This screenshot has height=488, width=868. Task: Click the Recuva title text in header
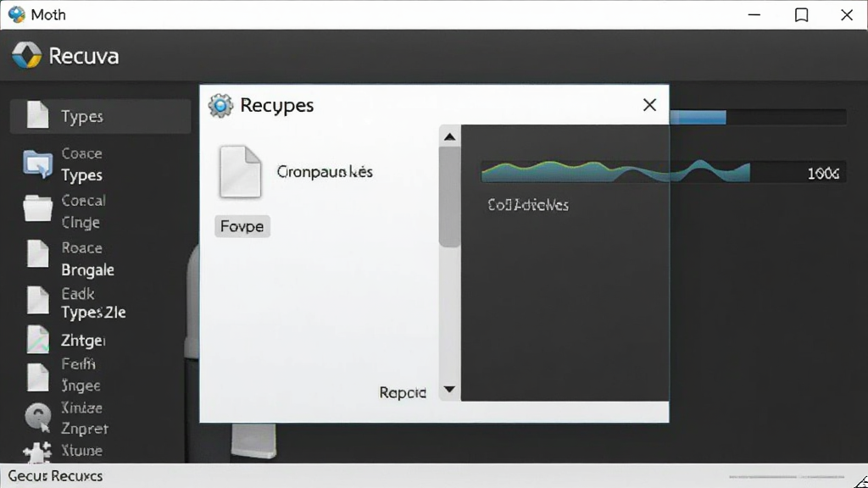coord(84,56)
